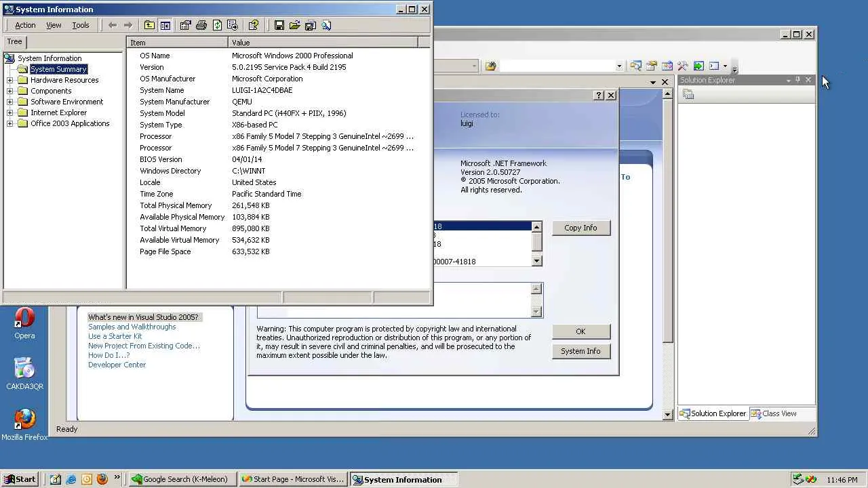Open the Solution Explorer window position dropdown
868x488 pixels.
(x=789, y=80)
